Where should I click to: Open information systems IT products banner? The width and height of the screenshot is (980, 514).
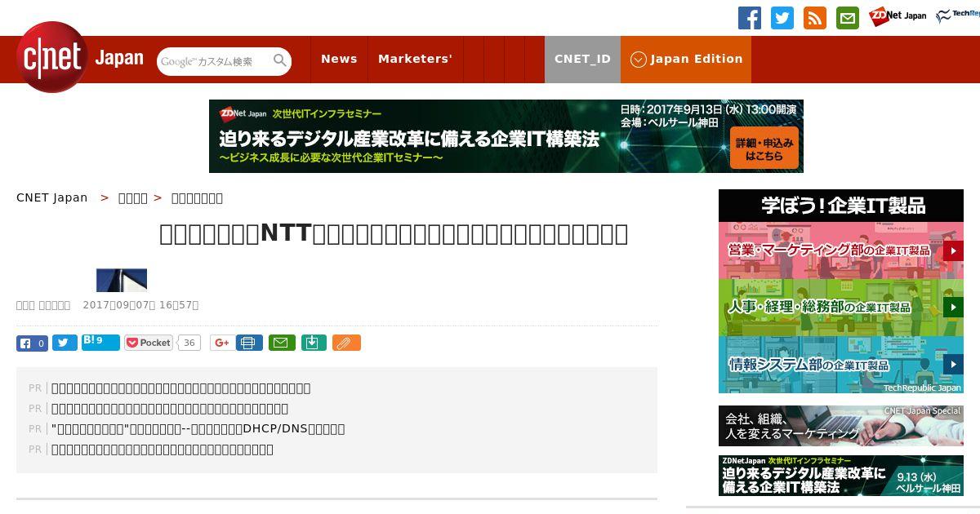841,365
